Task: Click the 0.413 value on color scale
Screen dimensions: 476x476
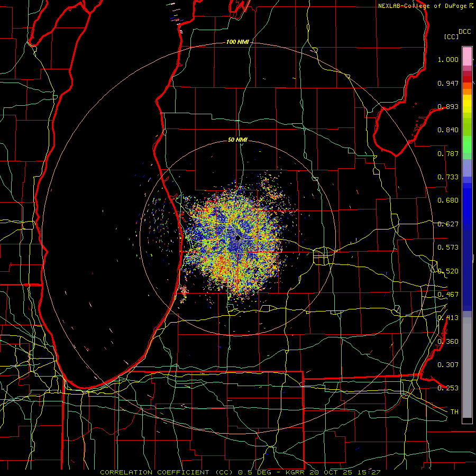Action: [x=448, y=318]
